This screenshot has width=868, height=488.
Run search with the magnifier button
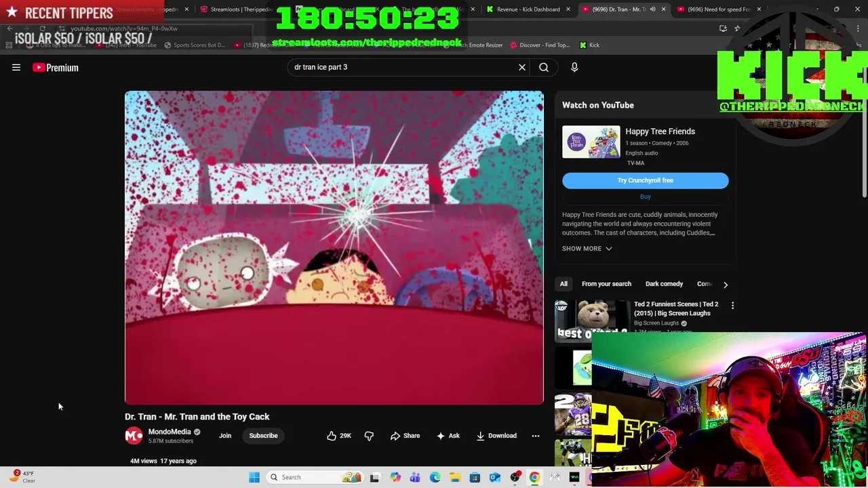click(x=544, y=67)
